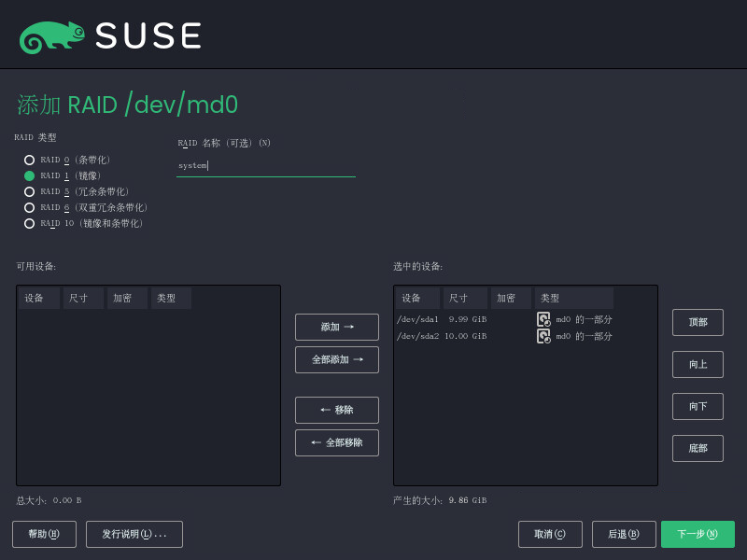747x560 pixels.
Task: Click the ← 全部移除 button
Action: click(x=337, y=442)
